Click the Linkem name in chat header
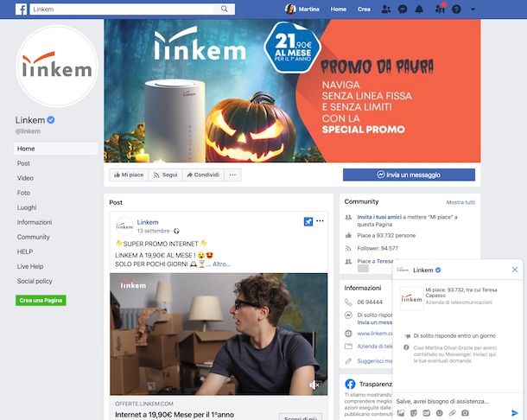This screenshot has width=527, height=420. click(x=422, y=270)
